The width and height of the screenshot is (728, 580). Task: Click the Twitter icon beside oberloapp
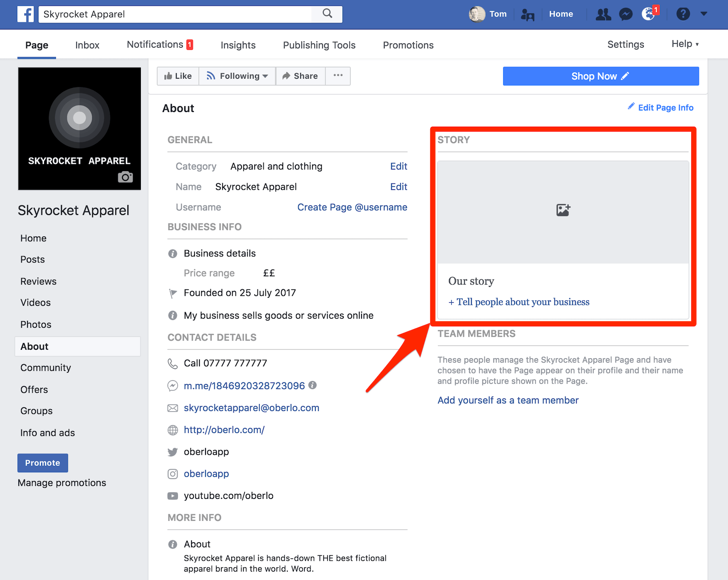point(172,452)
